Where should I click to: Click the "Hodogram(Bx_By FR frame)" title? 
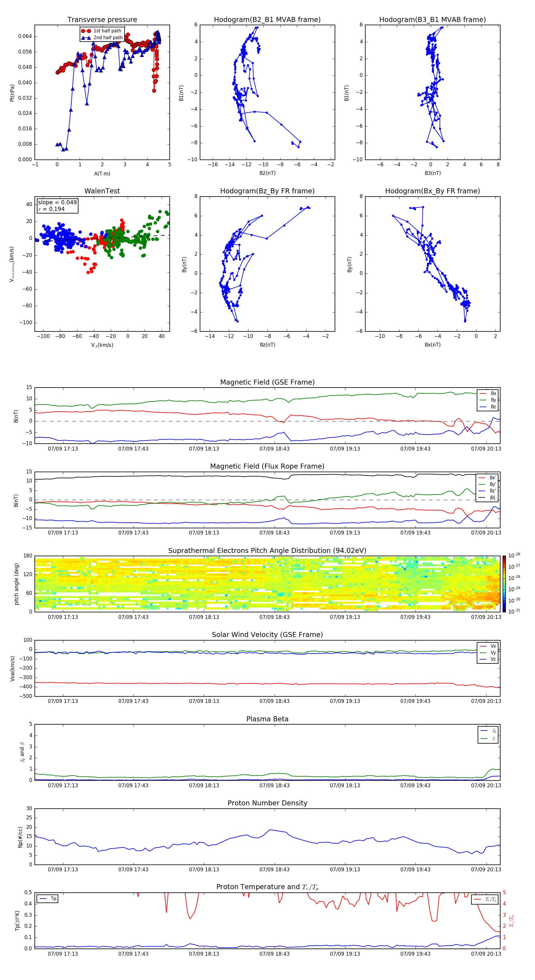coord(432,191)
